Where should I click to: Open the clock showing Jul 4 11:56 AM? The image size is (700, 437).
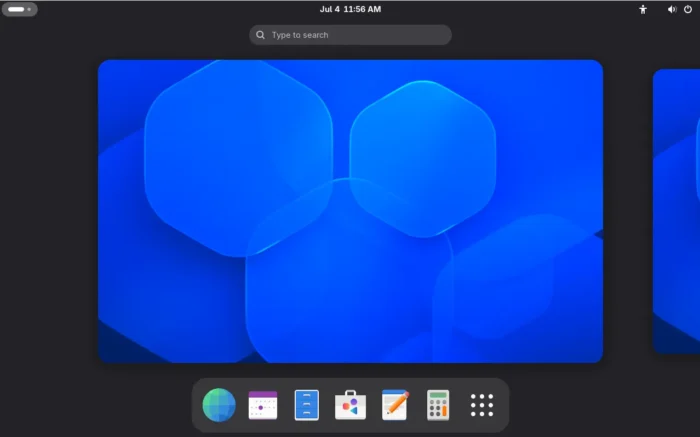pyautogui.click(x=350, y=9)
